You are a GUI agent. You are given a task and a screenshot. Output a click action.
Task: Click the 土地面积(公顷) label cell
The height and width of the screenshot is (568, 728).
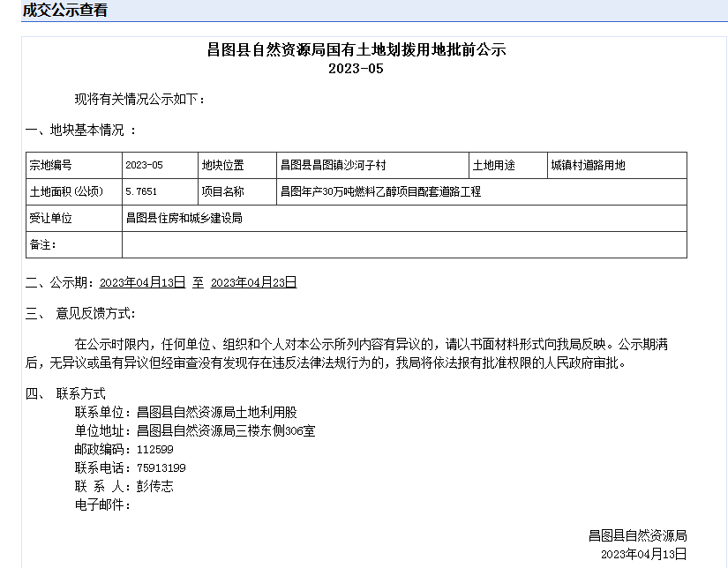[x=74, y=191]
